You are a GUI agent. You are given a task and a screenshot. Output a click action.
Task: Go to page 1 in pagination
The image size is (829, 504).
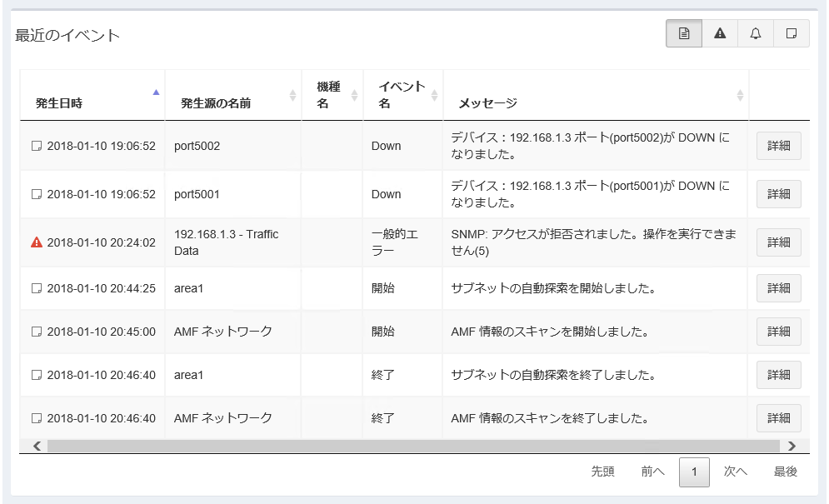[x=694, y=472]
